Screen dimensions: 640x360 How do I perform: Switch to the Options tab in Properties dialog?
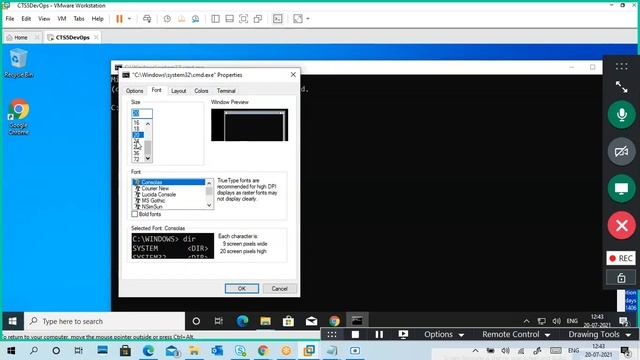coord(134,91)
